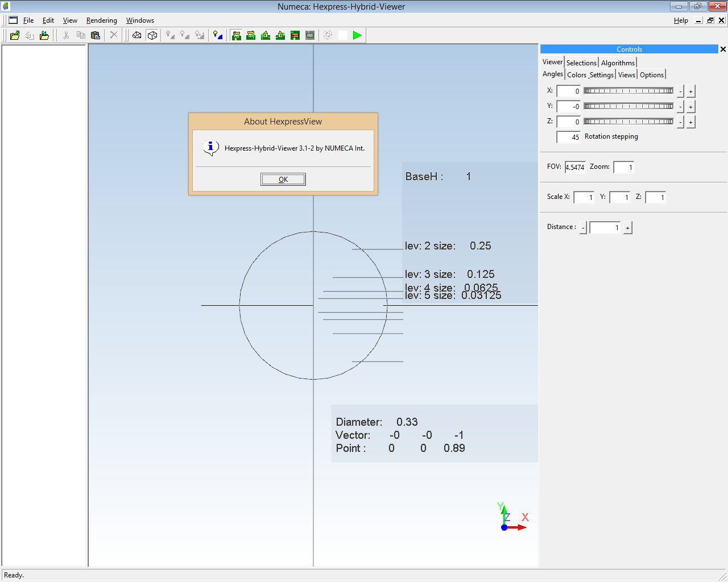The image size is (728, 582).
Task: Click the third green house icon
Action: click(x=266, y=35)
